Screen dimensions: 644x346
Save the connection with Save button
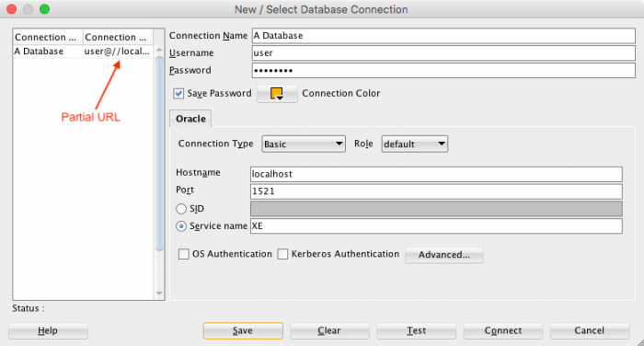click(x=243, y=330)
